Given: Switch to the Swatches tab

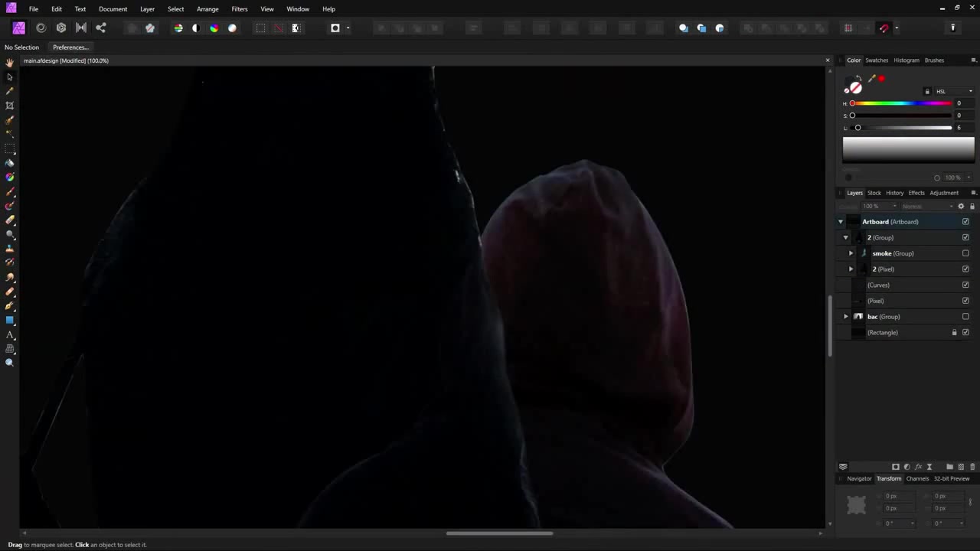Looking at the screenshot, I should pyautogui.click(x=877, y=60).
